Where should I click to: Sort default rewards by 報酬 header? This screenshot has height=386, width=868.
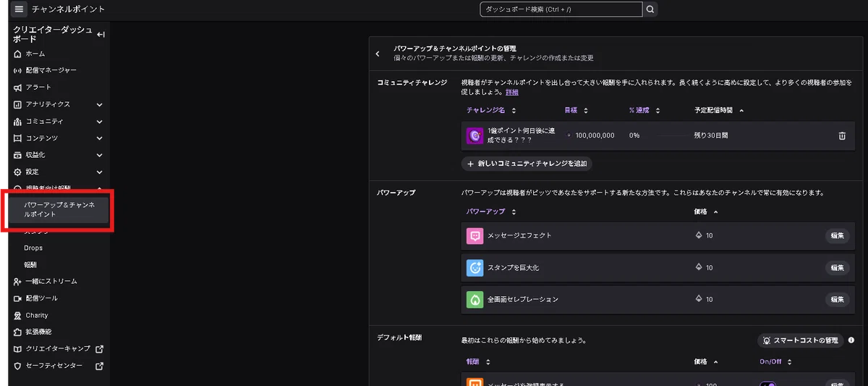click(x=478, y=361)
